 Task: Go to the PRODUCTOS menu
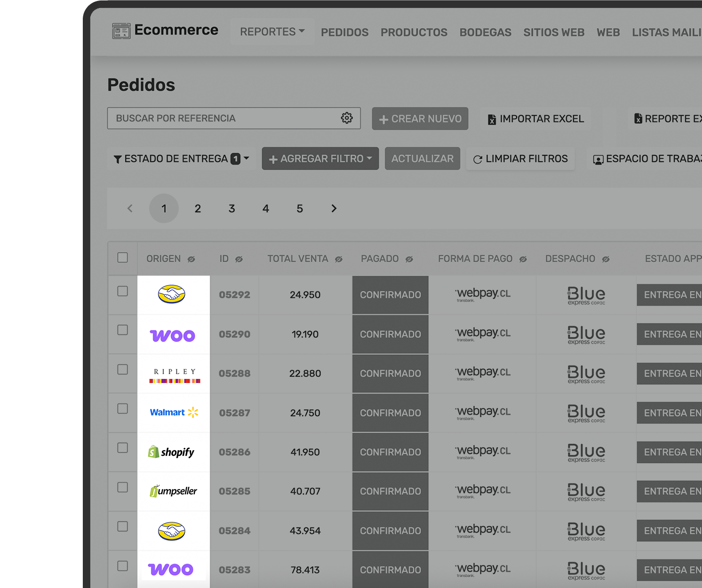pos(414,32)
